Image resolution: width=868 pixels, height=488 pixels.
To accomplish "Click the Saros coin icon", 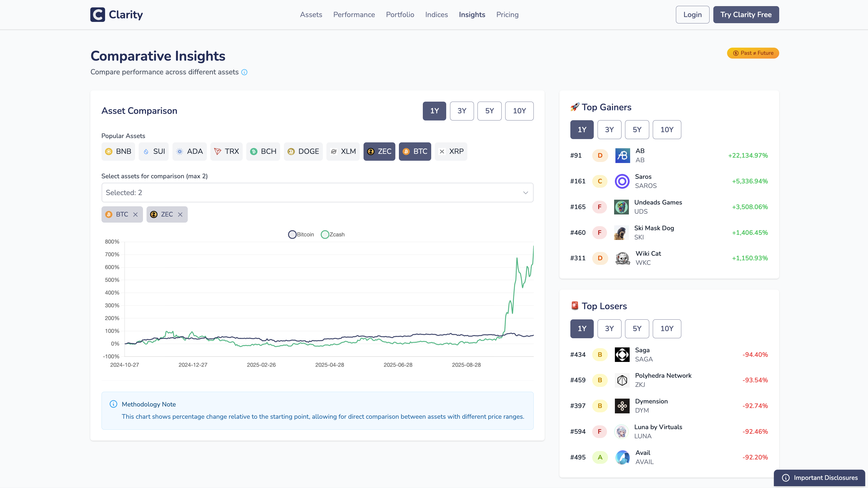I will point(622,181).
